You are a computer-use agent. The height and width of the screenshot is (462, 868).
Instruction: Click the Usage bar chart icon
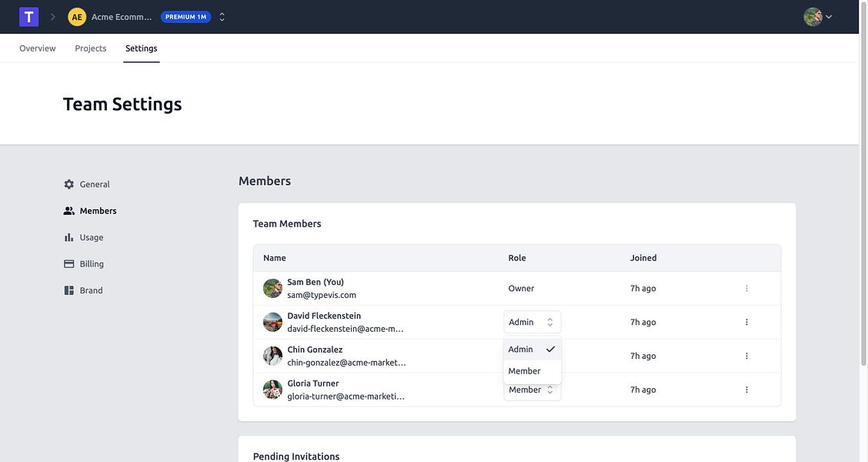(x=69, y=238)
